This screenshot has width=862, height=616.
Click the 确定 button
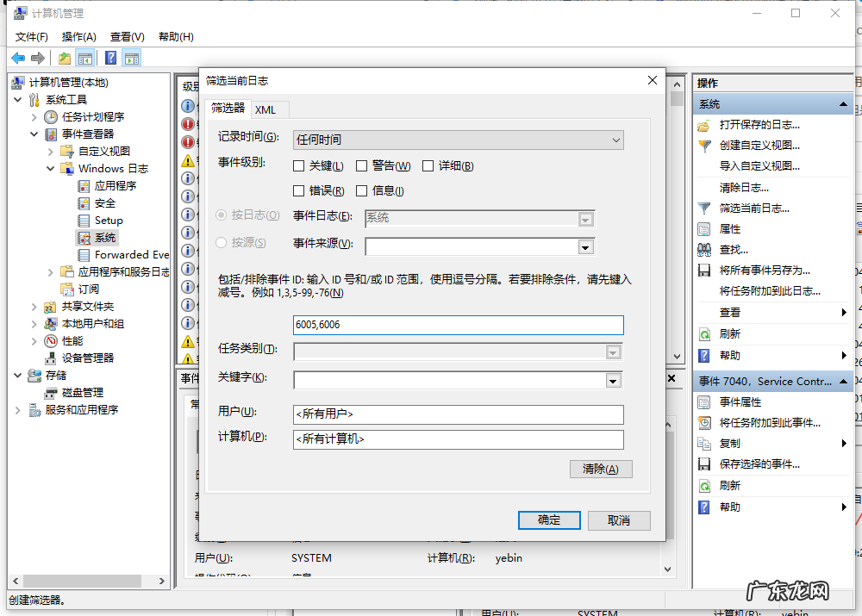(x=548, y=520)
